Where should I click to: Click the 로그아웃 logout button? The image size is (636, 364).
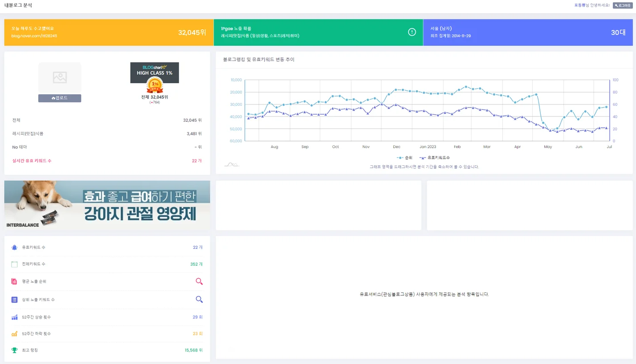click(623, 5)
